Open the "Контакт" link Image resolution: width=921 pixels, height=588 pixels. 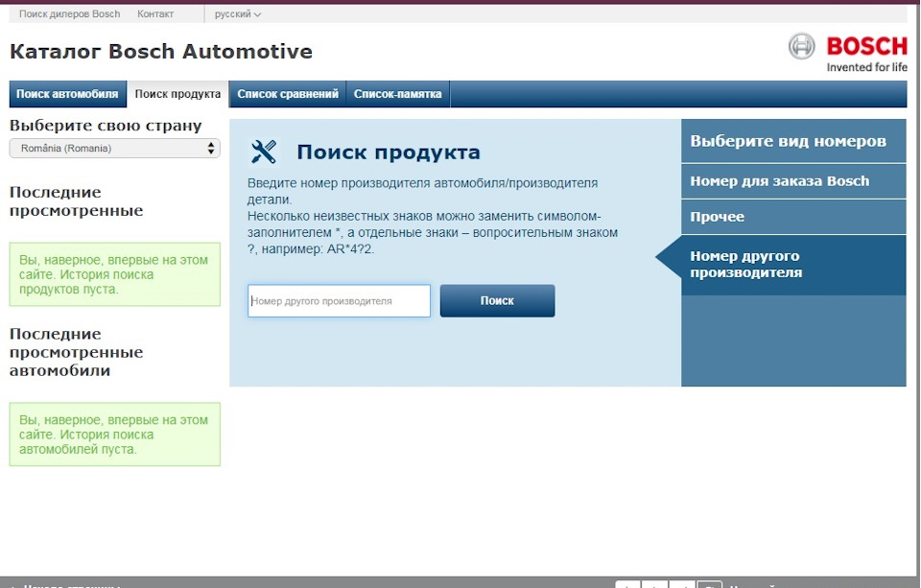(155, 14)
